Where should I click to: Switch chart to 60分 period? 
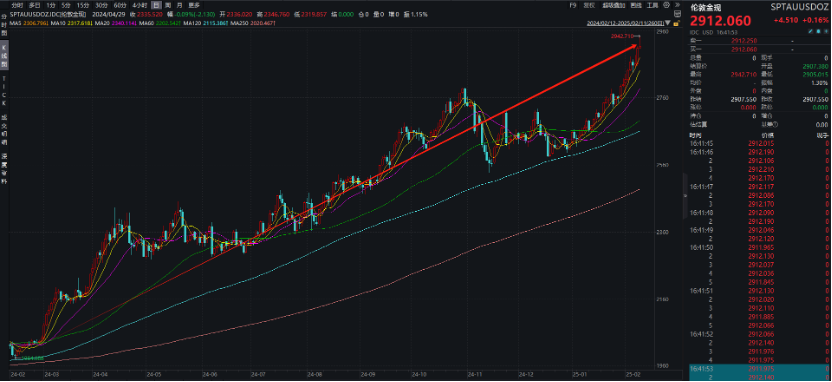click(x=120, y=5)
